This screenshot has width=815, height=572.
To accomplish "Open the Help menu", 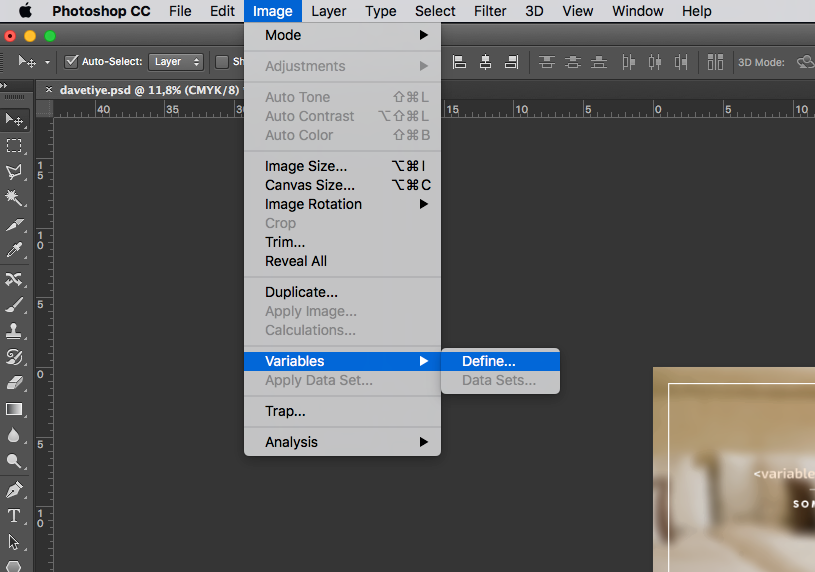I will click(696, 11).
